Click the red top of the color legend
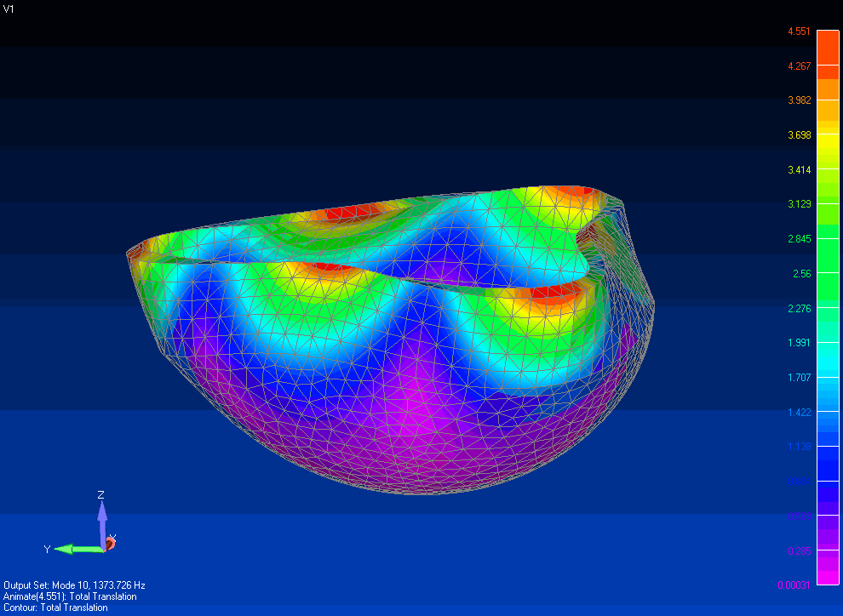Screen dimensions: 843x616 tap(828, 43)
